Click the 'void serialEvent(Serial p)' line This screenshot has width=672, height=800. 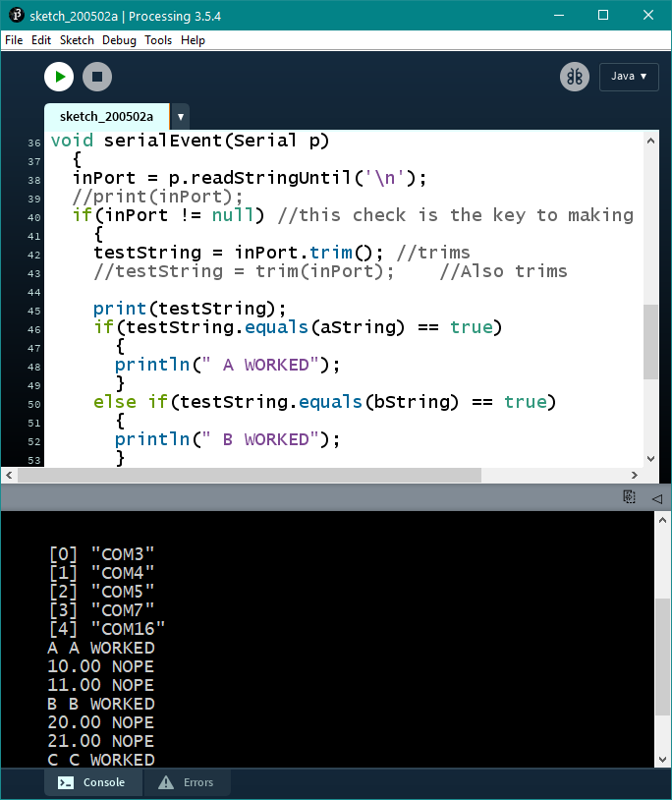tap(190, 141)
